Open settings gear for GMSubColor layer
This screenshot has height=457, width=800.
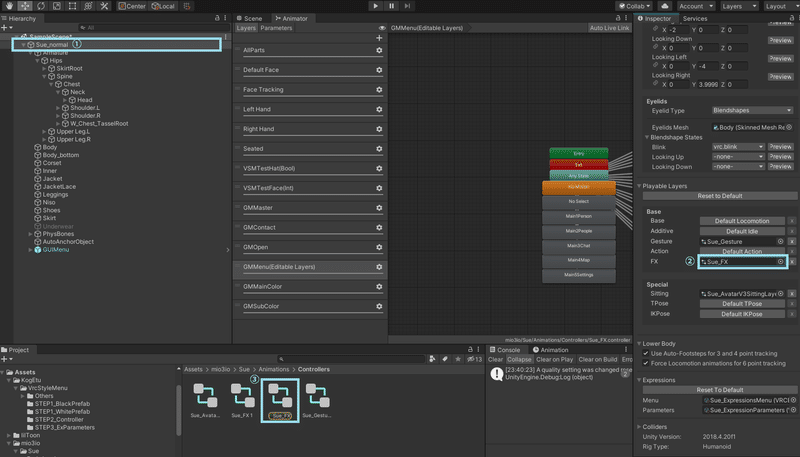pyautogui.click(x=379, y=306)
